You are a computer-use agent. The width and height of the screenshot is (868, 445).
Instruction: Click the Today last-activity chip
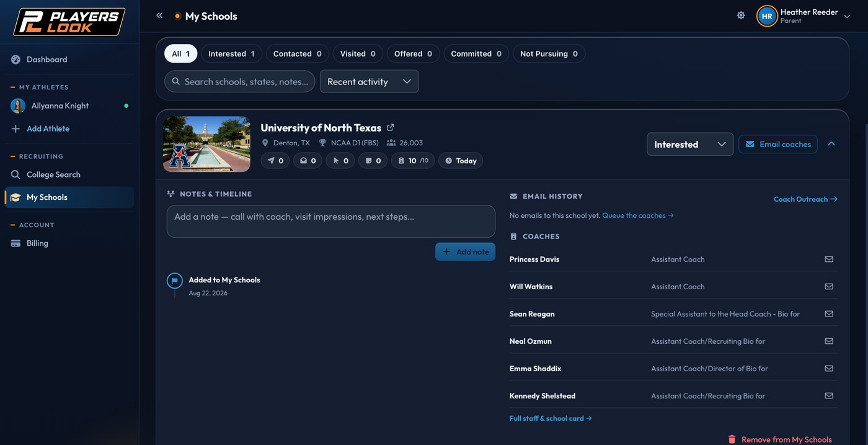tap(461, 161)
